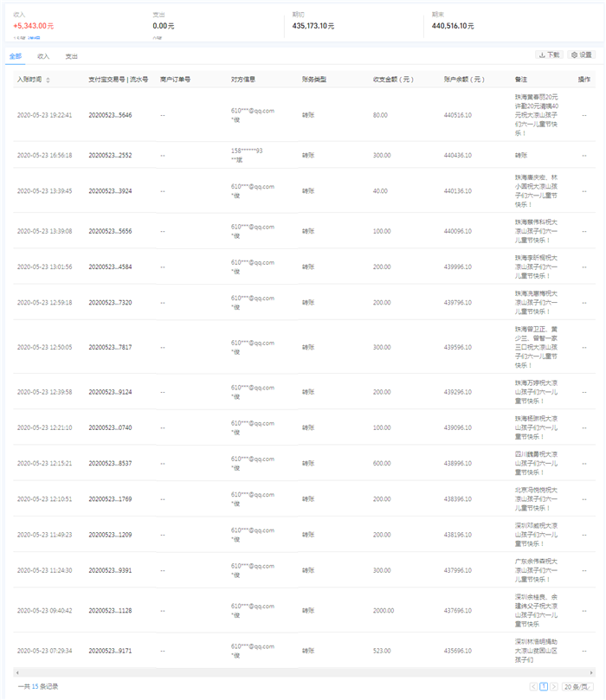Switch to the 收入 tab
606x700 pixels.
point(43,56)
